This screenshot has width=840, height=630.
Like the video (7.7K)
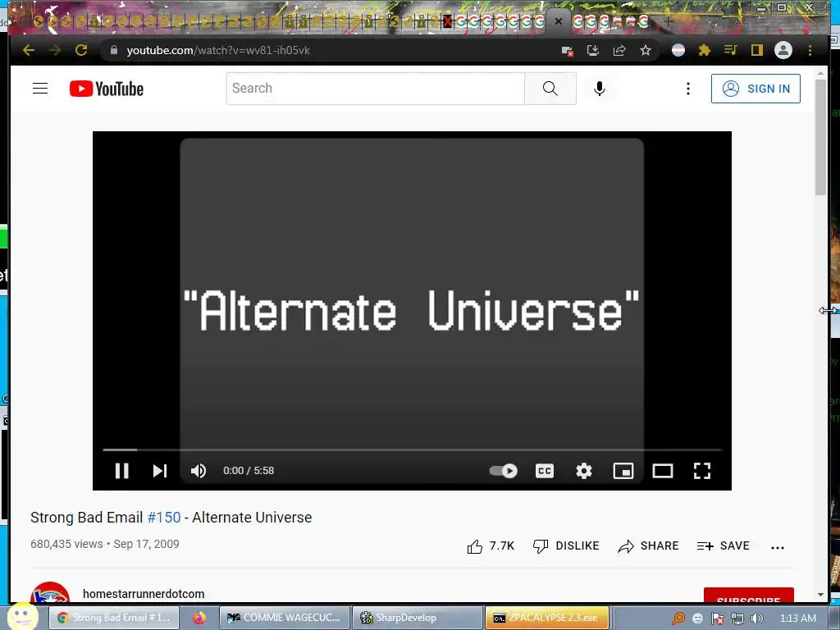[491, 546]
